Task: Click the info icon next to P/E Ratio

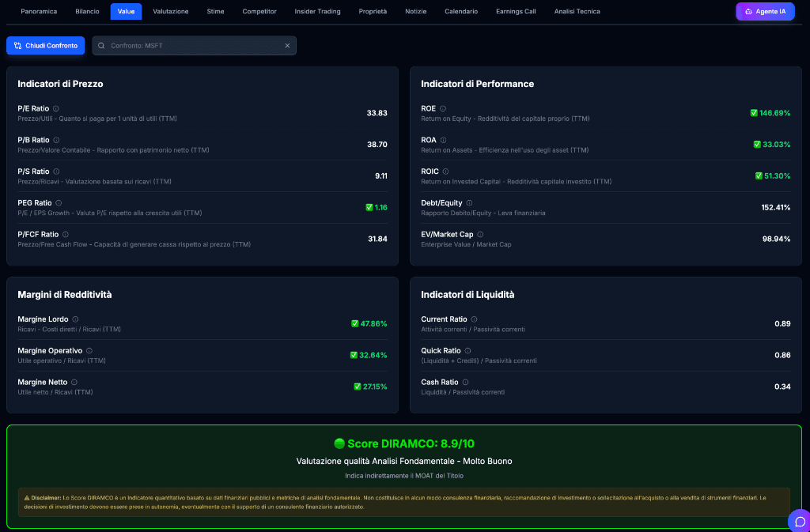Action: point(56,108)
